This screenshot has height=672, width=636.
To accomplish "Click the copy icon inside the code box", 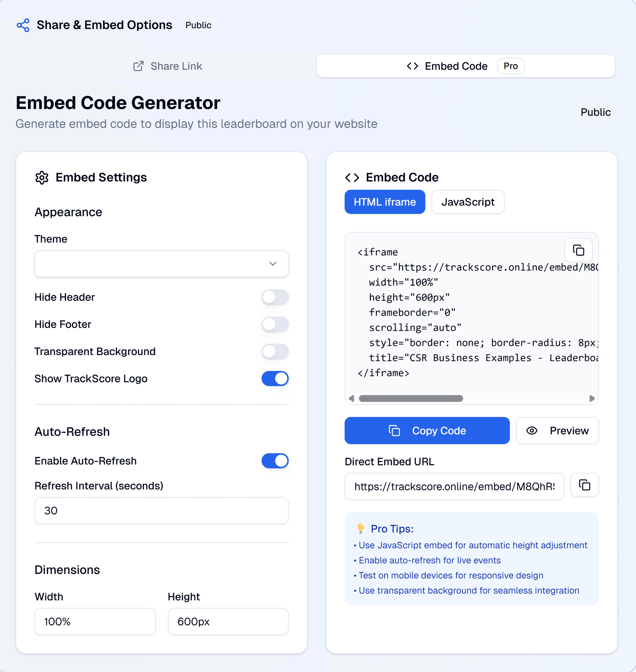I will [578, 250].
